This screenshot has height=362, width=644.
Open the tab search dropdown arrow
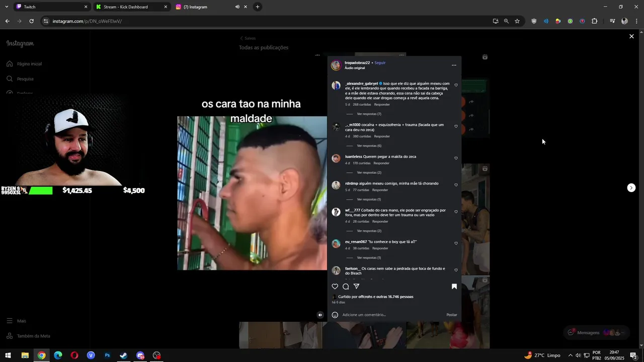(6, 7)
